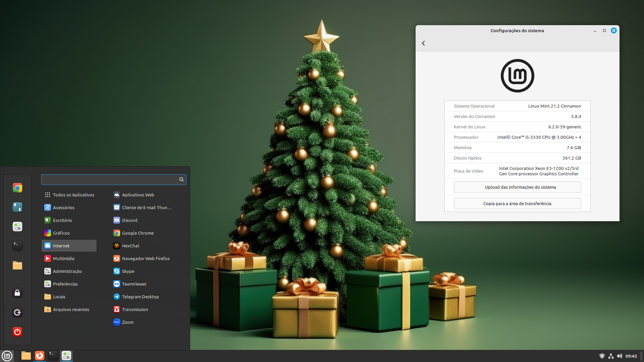The width and height of the screenshot is (644, 362).
Task: Open the terminal from the menu sidebar
Action: [17, 246]
